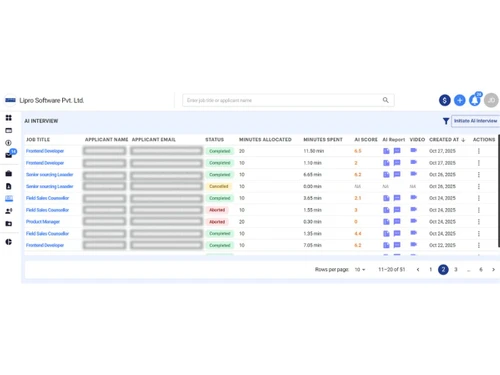Viewport: 500px width, 375px height.
Task: Open AI report document for 7.05 min row
Action: pos(386,245)
